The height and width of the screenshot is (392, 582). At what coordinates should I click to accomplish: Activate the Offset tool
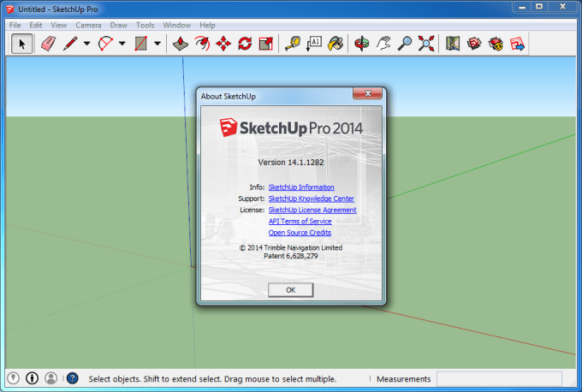(202, 44)
